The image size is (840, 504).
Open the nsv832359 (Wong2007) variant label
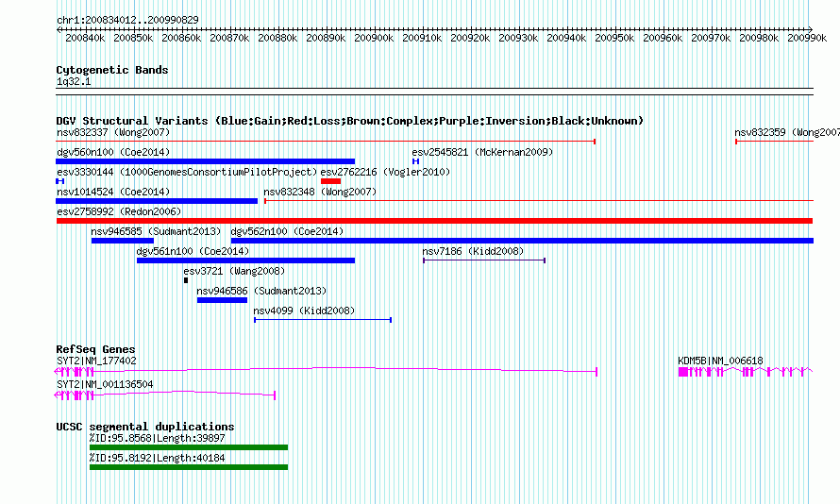tap(787, 132)
